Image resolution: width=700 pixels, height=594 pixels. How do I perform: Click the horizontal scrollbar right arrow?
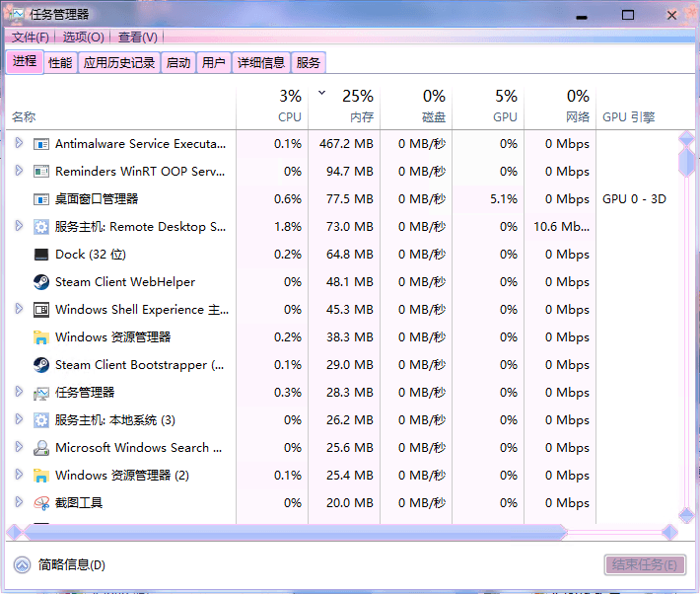point(670,532)
